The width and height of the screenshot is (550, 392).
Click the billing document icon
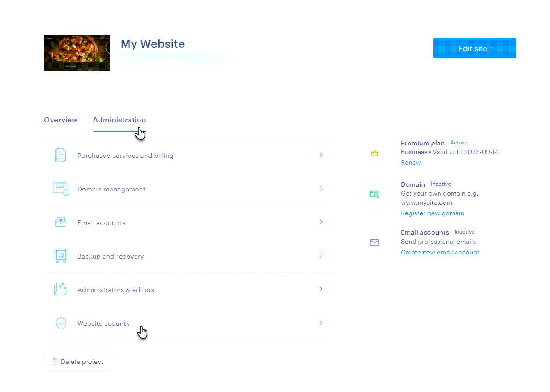point(61,155)
